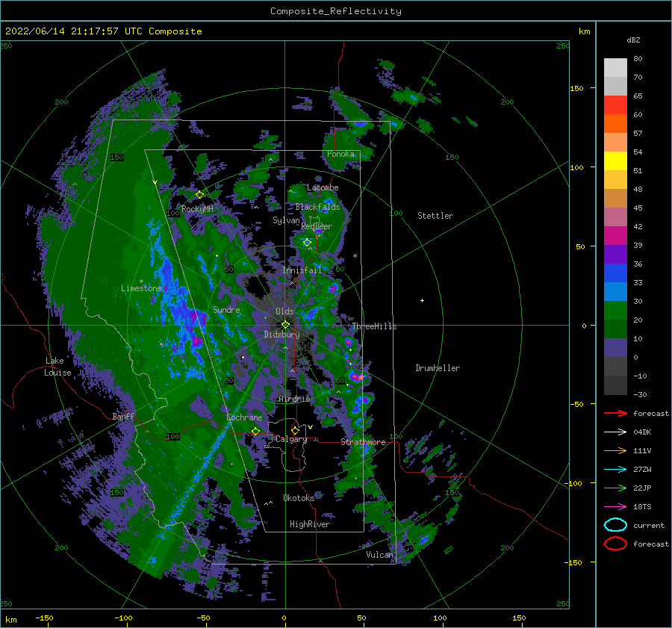Click the Airdrie city label

[x=294, y=399]
